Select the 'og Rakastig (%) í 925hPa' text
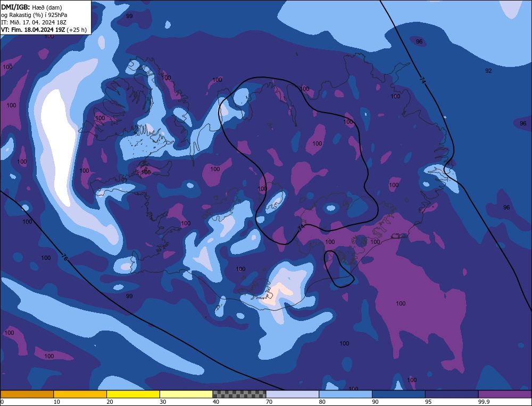 coord(34,15)
